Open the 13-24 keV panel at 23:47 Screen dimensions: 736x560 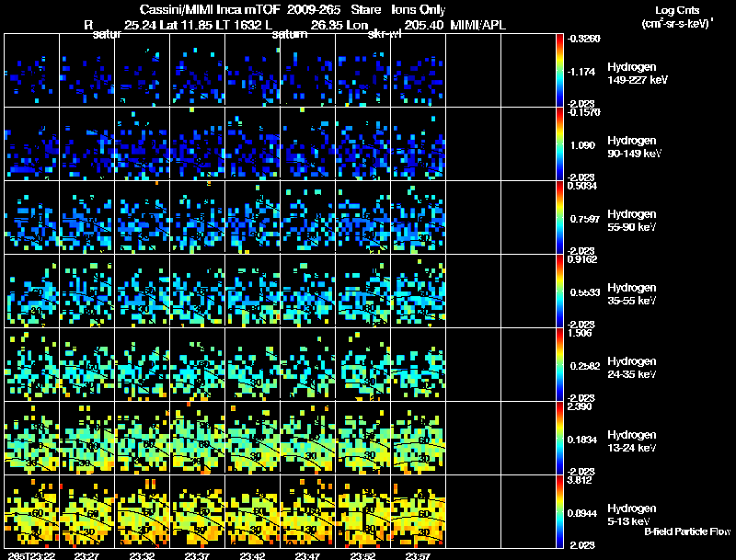308,439
